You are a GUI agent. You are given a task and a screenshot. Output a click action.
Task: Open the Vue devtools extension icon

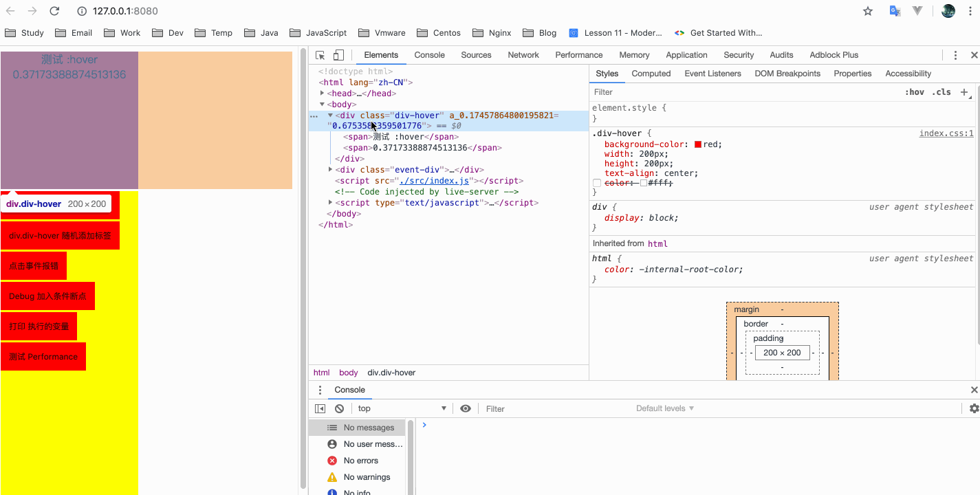point(917,11)
